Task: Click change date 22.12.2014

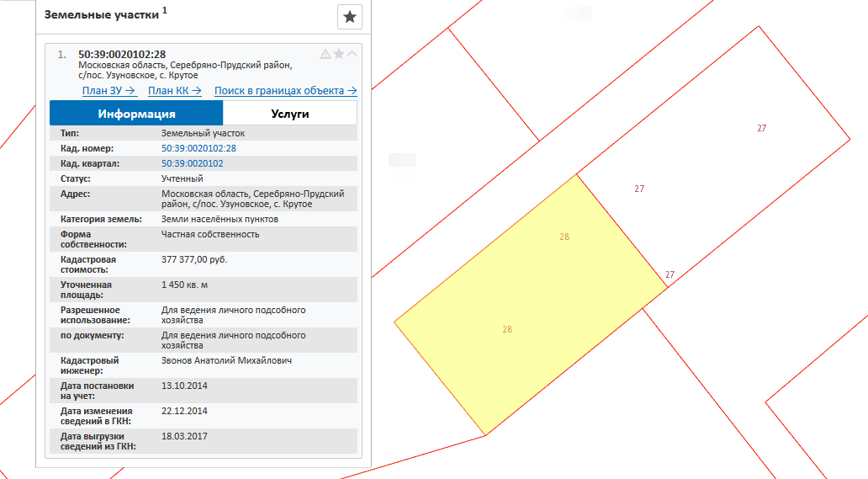Action: (x=184, y=411)
